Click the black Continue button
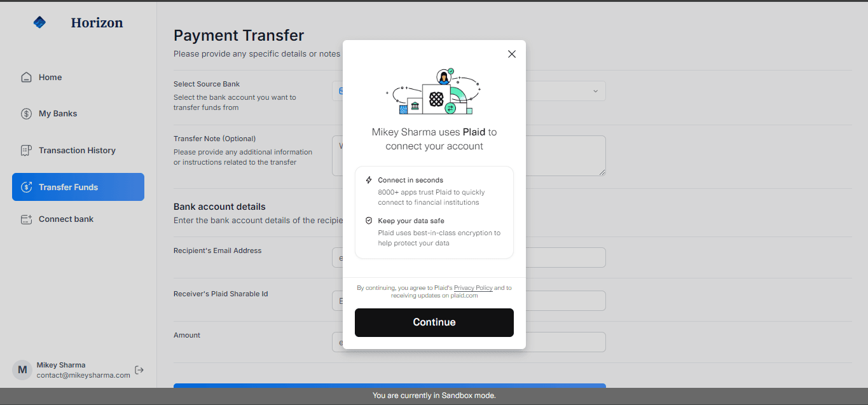 434,322
